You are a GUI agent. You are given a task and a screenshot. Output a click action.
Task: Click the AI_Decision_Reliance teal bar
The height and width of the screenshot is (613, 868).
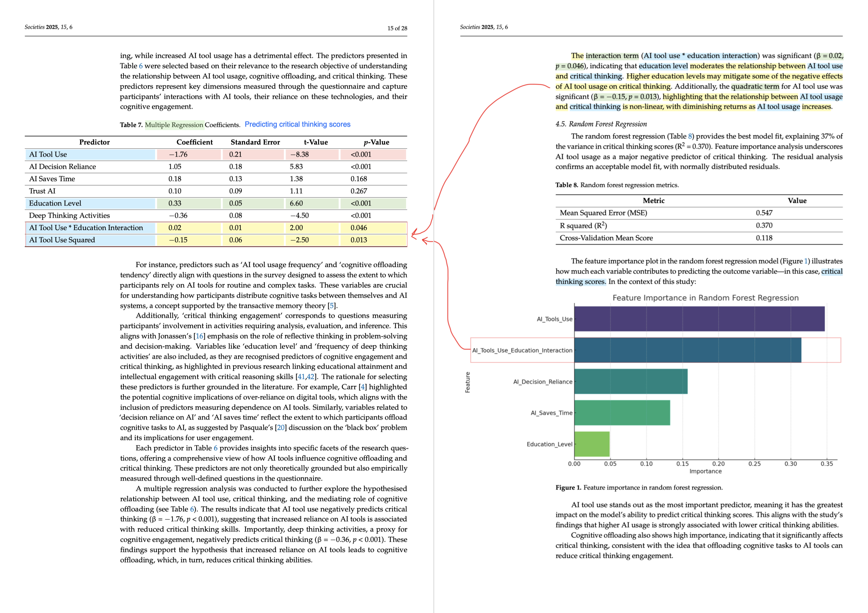(631, 382)
